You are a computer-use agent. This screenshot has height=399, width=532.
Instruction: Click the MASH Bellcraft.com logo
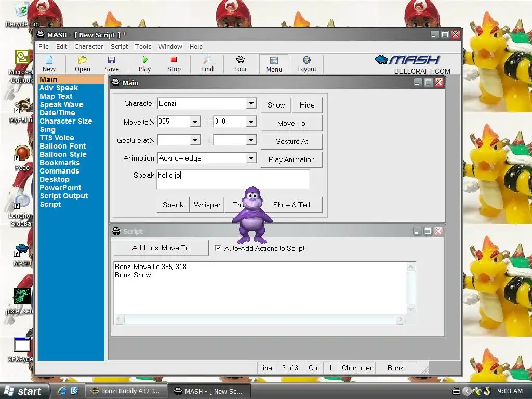click(x=413, y=64)
